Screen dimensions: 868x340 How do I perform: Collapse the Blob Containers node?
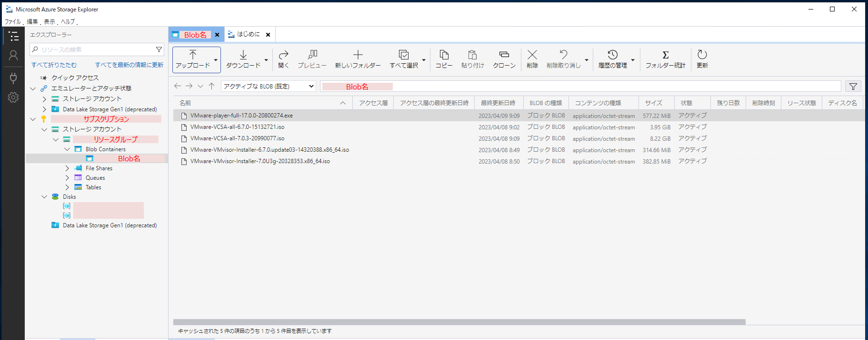(67, 149)
